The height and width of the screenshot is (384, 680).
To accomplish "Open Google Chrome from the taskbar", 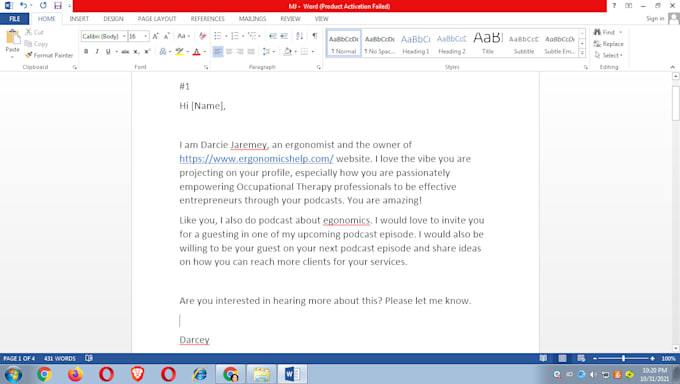I will click(44, 374).
